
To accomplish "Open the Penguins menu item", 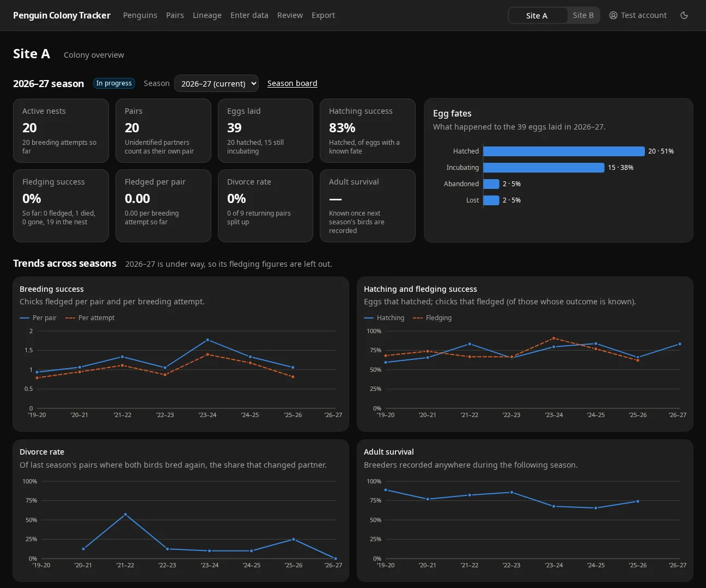I will [x=140, y=15].
